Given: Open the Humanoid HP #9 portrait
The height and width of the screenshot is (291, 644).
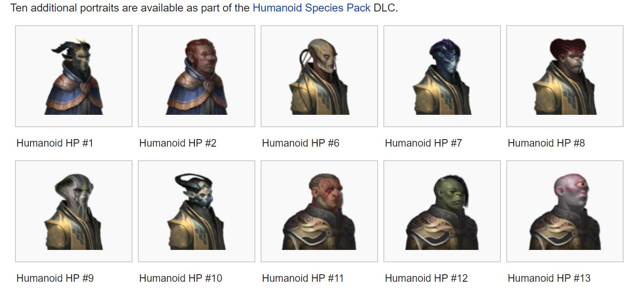Looking at the screenshot, I should [x=74, y=211].
